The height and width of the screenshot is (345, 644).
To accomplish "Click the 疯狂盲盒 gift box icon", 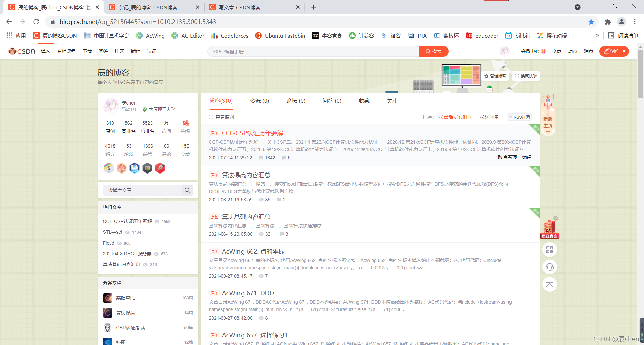I will coord(549,229).
